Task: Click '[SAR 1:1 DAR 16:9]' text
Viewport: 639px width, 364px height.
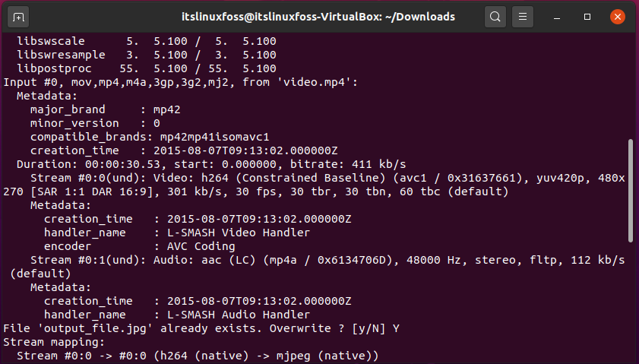Action: (x=95, y=191)
